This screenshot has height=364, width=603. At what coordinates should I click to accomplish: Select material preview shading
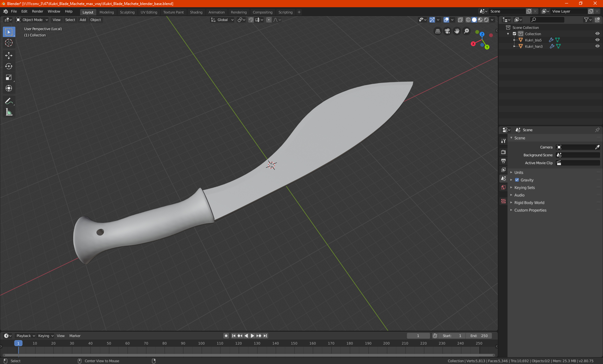480,20
